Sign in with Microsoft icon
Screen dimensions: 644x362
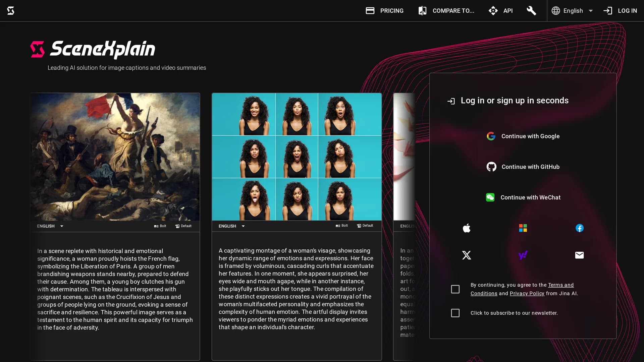[523, 228]
